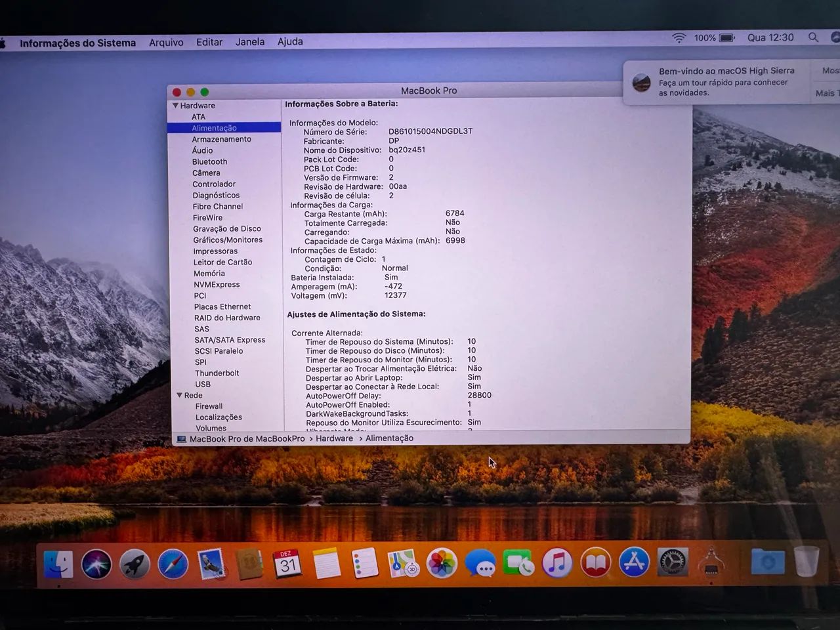Open the Arquivo menu
This screenshot has height=630, width=840.
tap(166, 42)
